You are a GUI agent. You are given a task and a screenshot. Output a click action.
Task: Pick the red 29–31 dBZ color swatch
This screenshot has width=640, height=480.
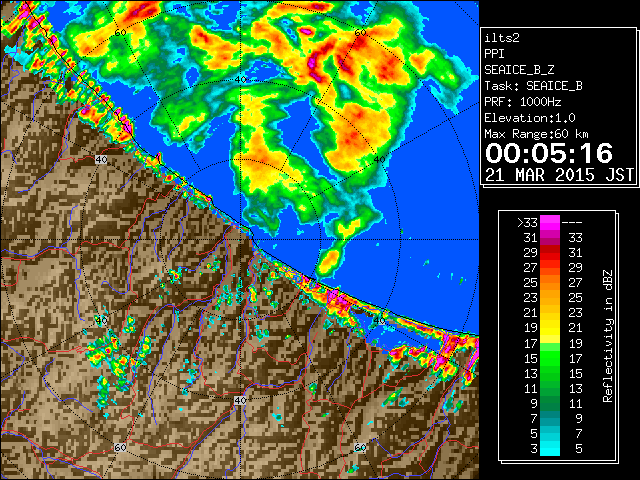click(550, 253)
